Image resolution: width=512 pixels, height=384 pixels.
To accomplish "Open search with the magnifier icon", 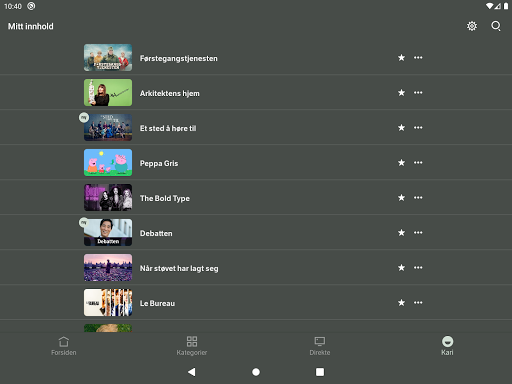I will click(496, 26).
